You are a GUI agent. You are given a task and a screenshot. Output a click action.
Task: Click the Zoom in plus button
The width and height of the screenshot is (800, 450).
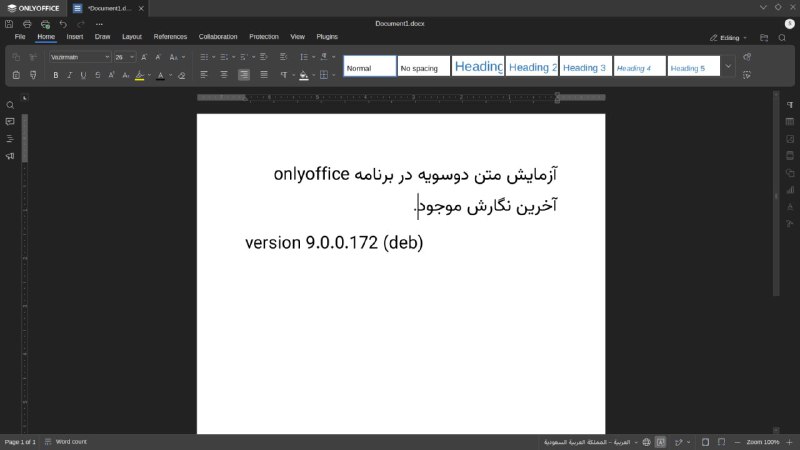[789, 442]
